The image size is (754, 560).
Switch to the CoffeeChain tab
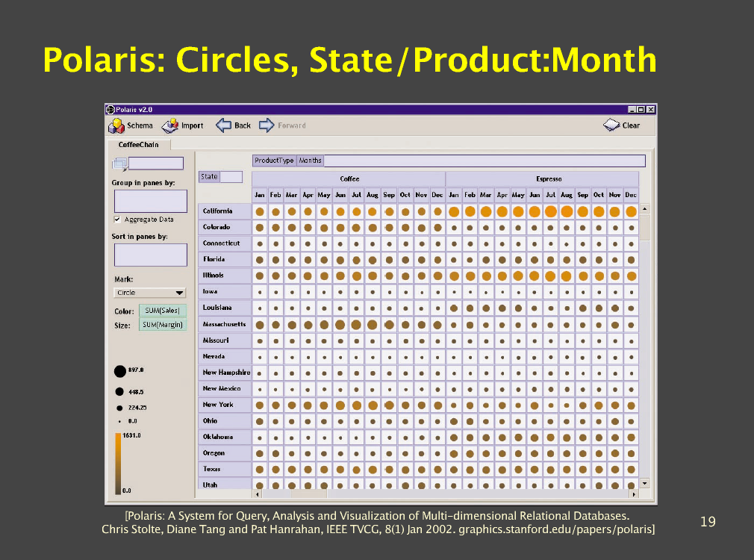point(139,144)
